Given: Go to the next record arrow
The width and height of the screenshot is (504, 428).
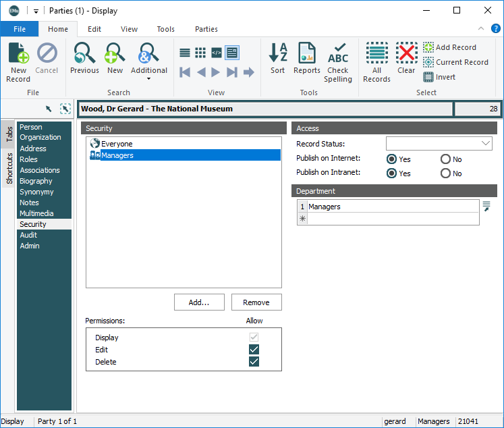Looking at the screenshot, I should point(216,72).
